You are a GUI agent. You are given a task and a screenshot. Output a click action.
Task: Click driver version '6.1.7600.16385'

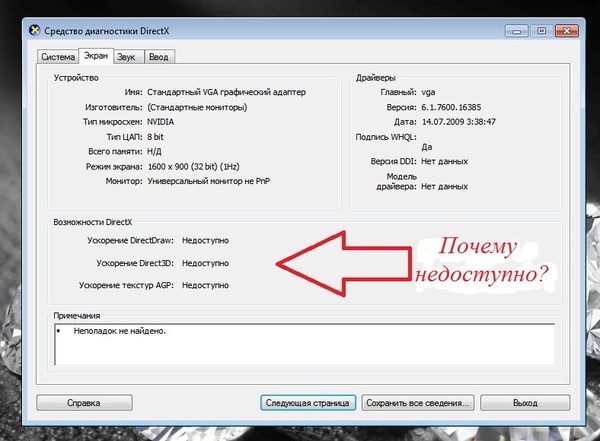451,107
